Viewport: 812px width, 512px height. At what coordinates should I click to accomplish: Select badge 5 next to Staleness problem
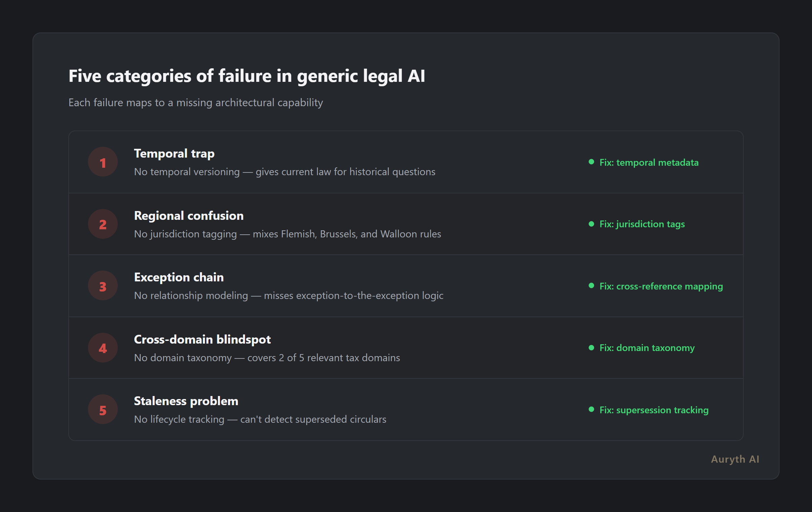103,409
